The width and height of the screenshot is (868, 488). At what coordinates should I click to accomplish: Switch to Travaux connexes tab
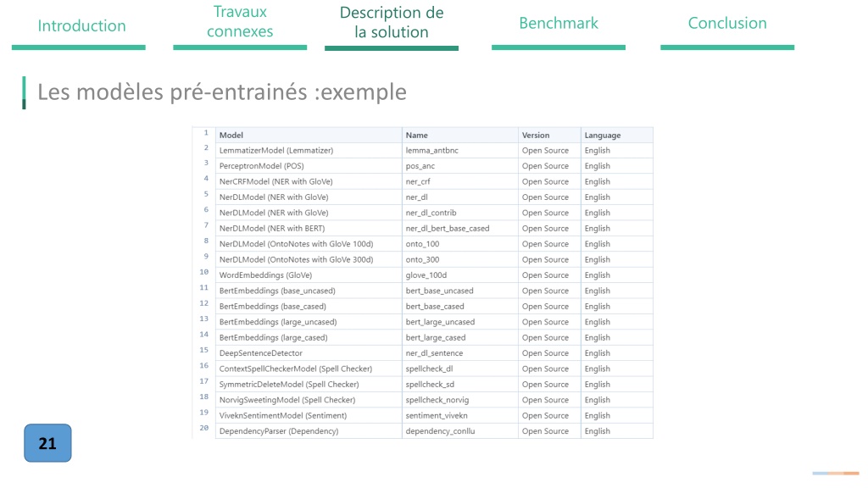240,21
